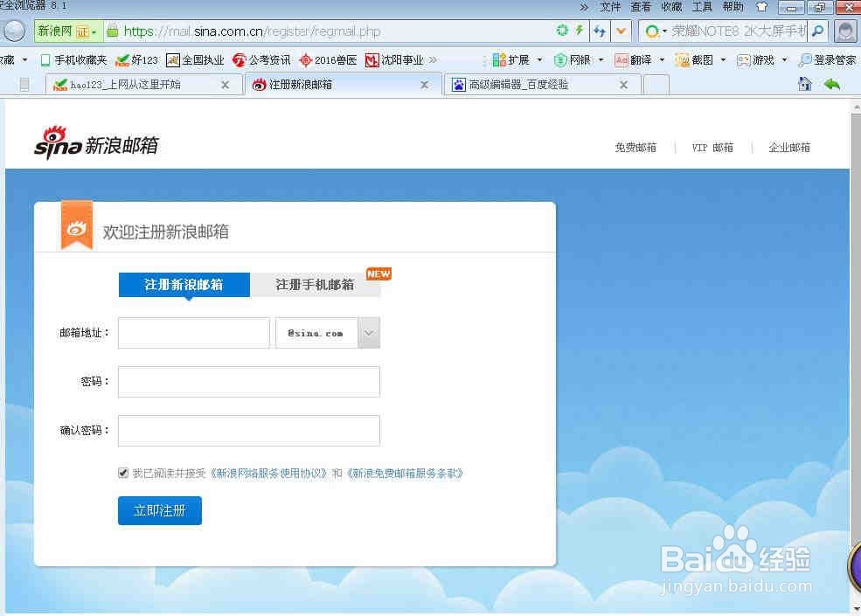Click the home icon on the tab bar
Screen dimensions: 861x616
(804, 84)
